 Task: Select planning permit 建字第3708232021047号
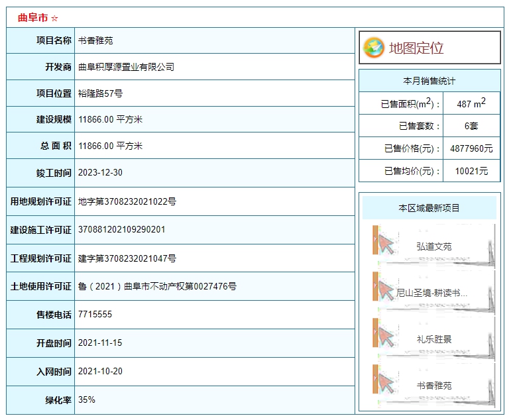pyautogui.click(x=127, y=258)
